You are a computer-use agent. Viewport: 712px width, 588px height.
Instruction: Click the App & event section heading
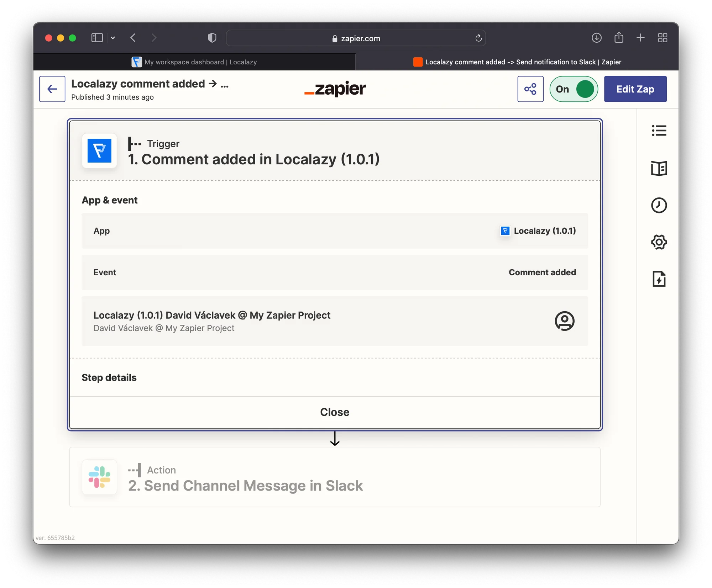pos(110,200)
